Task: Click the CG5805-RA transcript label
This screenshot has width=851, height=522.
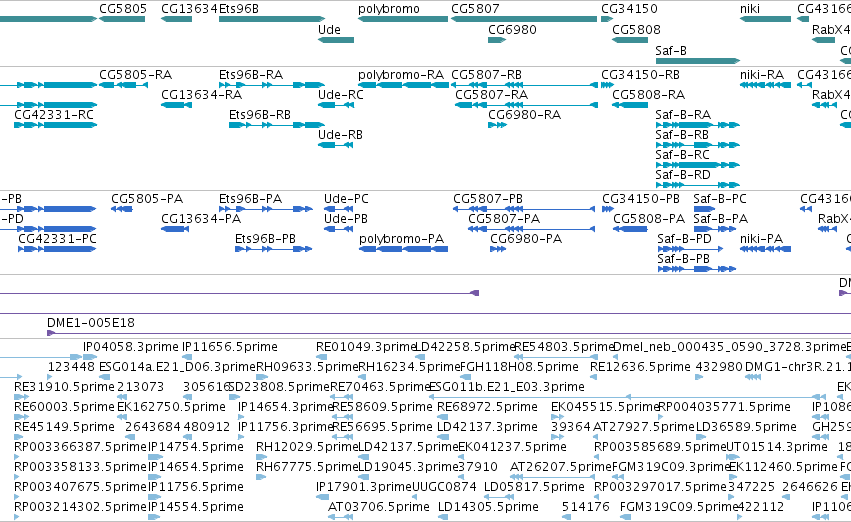Action: click(x=135, y=74)
